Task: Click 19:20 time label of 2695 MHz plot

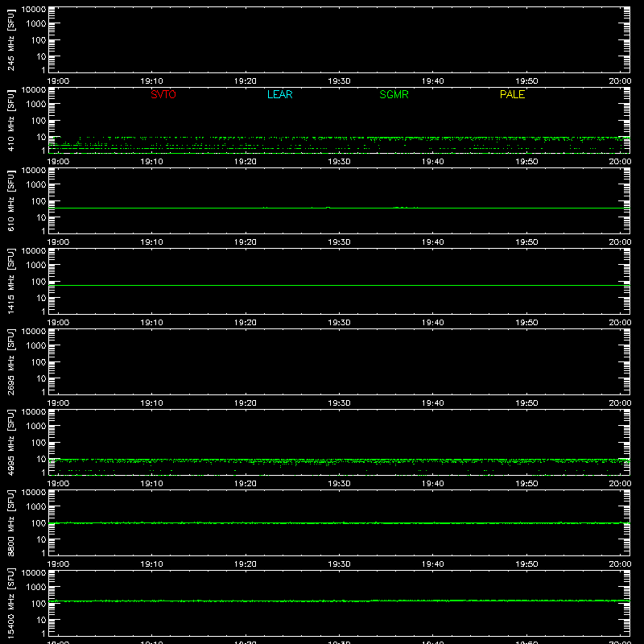Action: click(x=246, y=403)
